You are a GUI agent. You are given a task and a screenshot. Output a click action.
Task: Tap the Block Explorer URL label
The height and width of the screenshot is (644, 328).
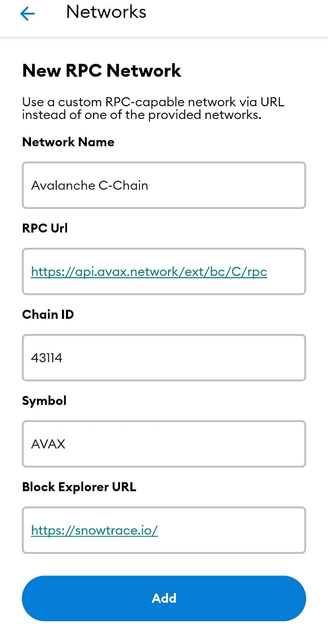pos(79,487)
